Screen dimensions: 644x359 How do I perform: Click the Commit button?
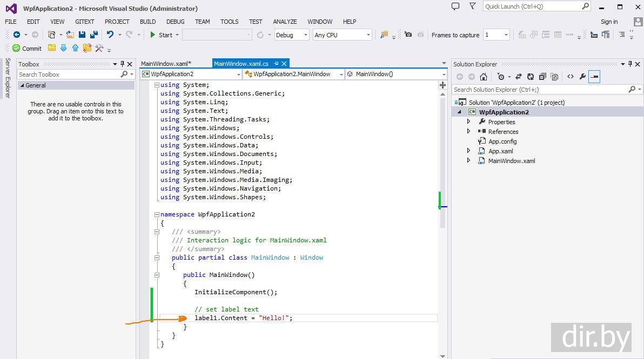tap(27, 49)
